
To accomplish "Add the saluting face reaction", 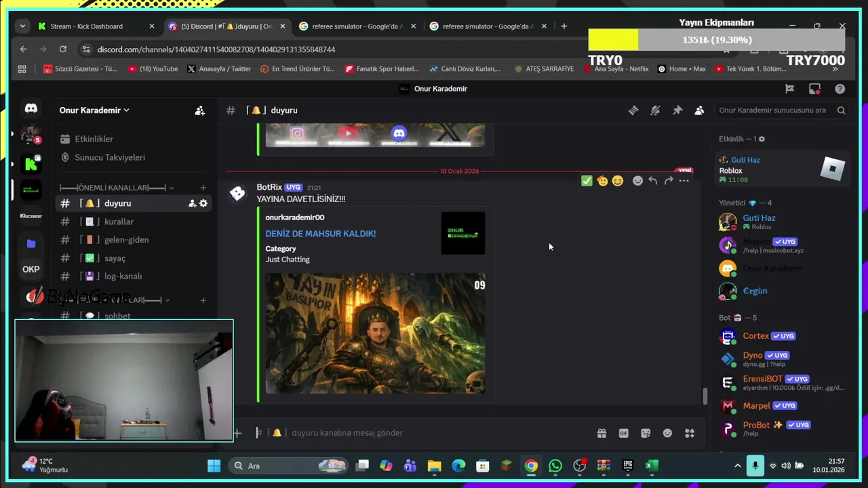I will (x=602, y=180).
